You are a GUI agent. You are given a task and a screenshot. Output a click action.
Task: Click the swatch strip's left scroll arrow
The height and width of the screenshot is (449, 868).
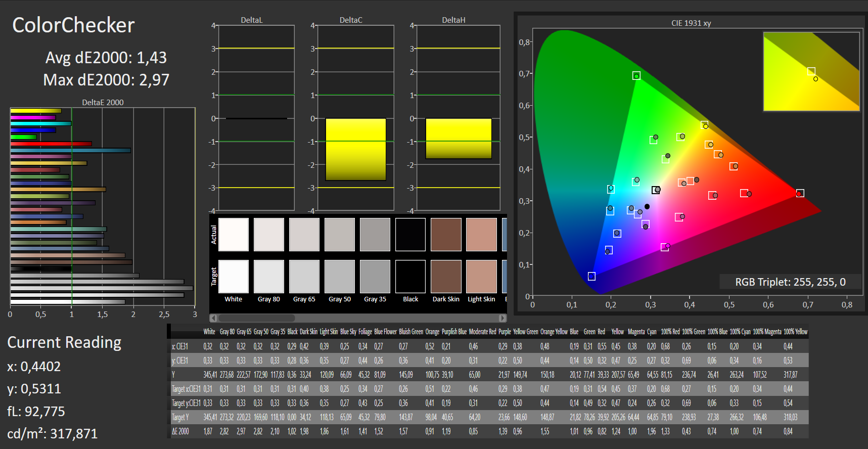click(x=213, y=318)
